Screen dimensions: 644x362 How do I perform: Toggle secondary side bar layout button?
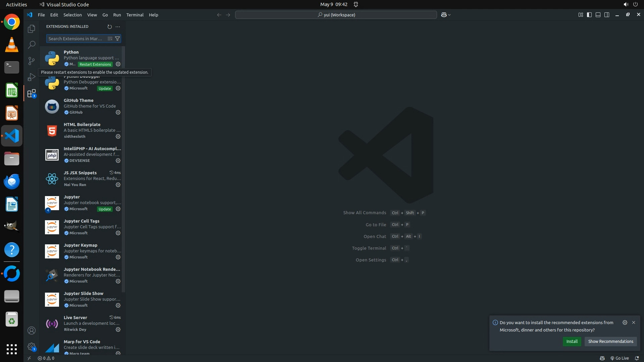click(x=607, y=15)
